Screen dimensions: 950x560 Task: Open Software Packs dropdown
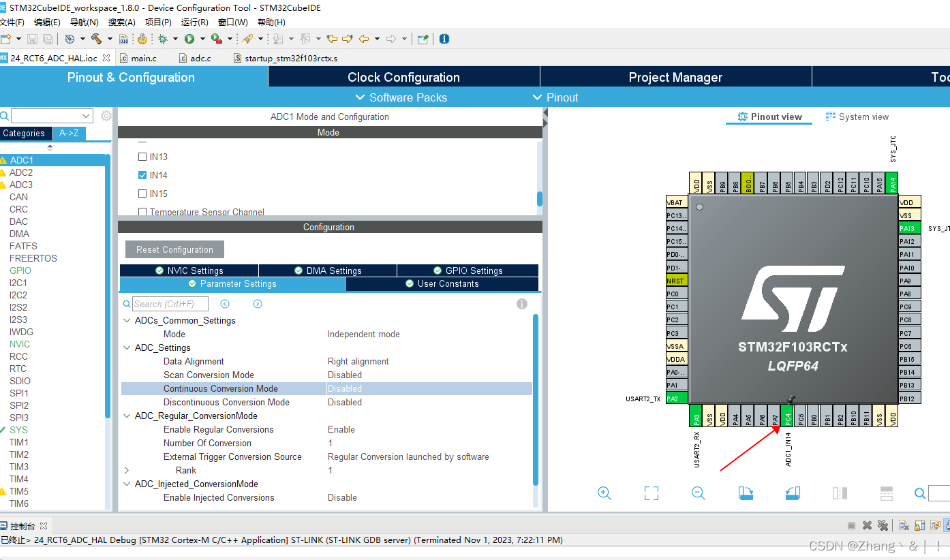pyautogui.click(x=401, y=97)
